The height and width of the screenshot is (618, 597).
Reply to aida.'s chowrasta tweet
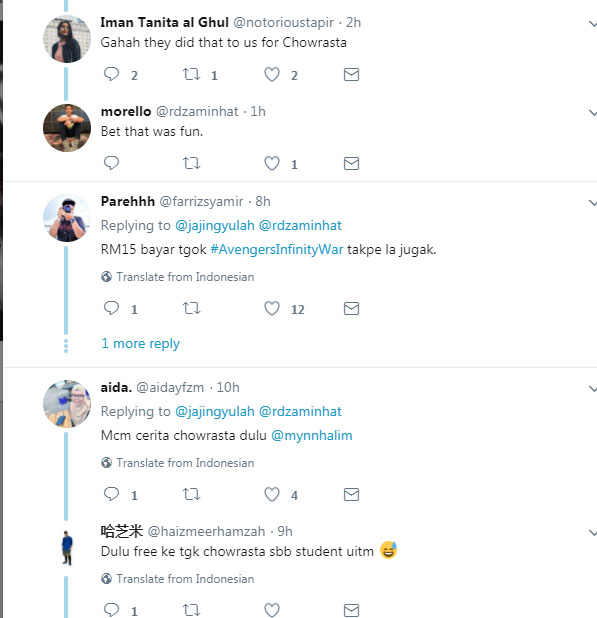point(111,494)
